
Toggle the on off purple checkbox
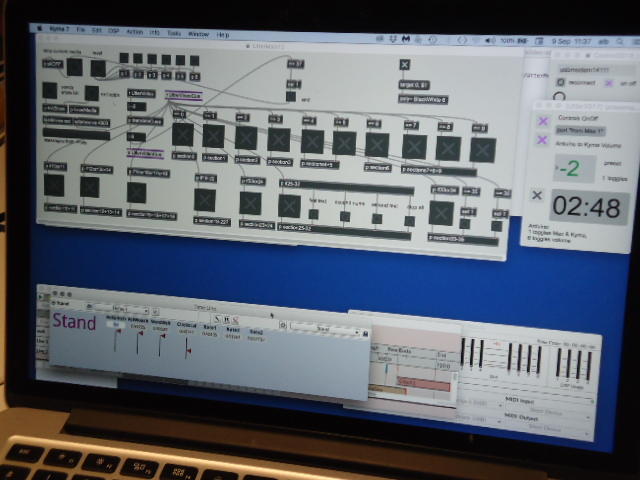pyautogui.click(x=609, y=83)
